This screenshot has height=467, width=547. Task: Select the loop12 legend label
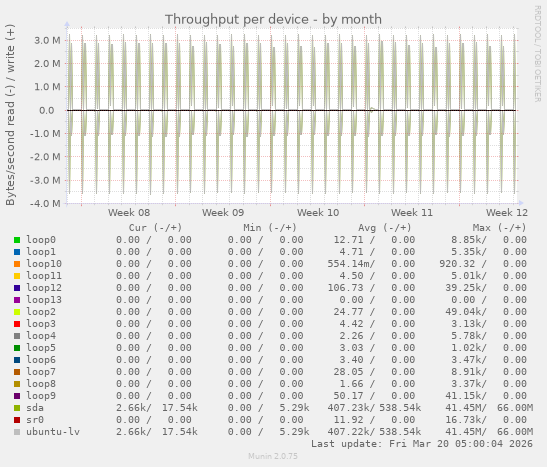44,288
